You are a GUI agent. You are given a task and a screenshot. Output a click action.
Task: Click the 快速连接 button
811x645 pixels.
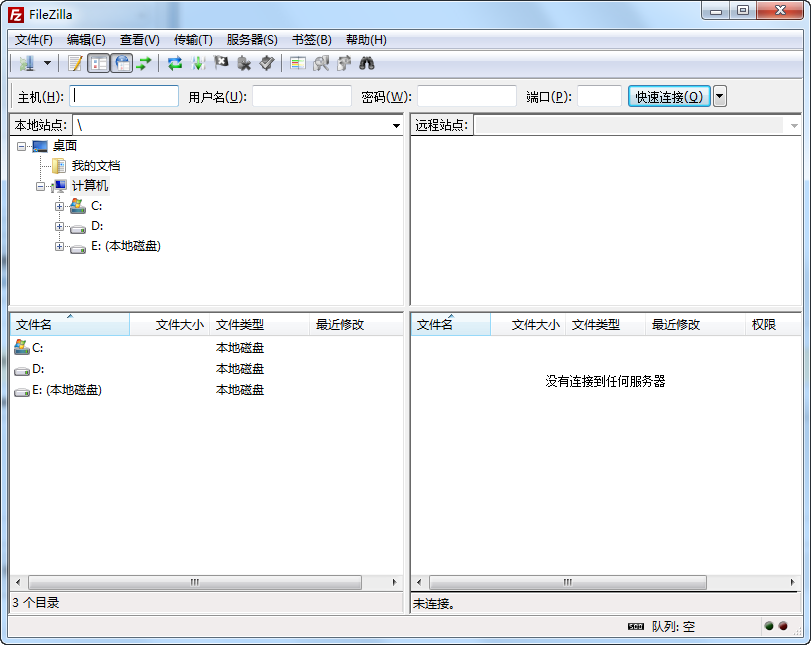668,96
